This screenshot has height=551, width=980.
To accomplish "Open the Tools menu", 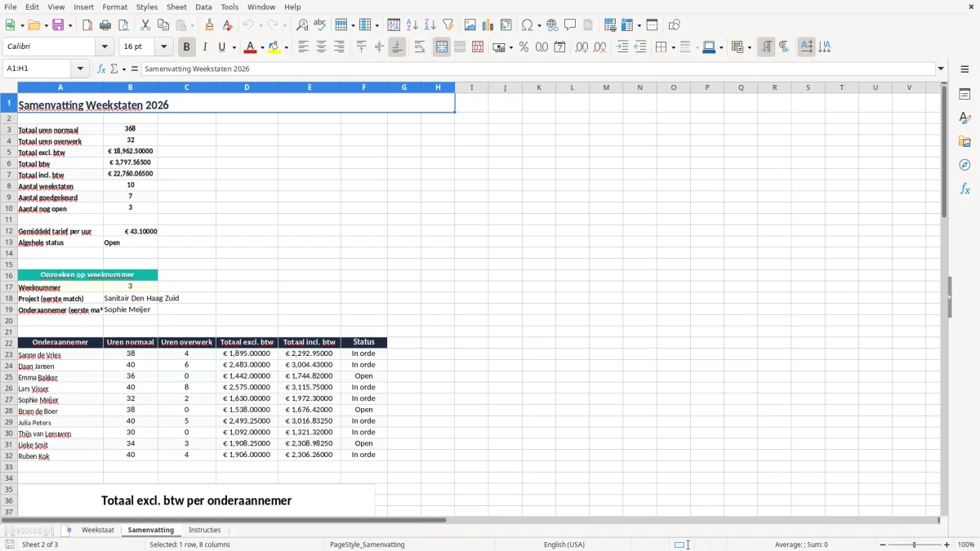I will (x=229, y=7).
